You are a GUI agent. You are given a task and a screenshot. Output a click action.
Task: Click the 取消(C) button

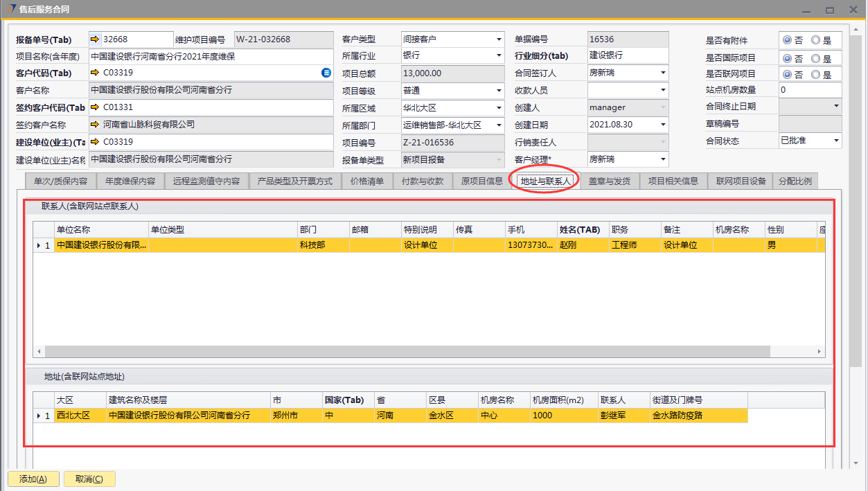[x=89, y=479]
